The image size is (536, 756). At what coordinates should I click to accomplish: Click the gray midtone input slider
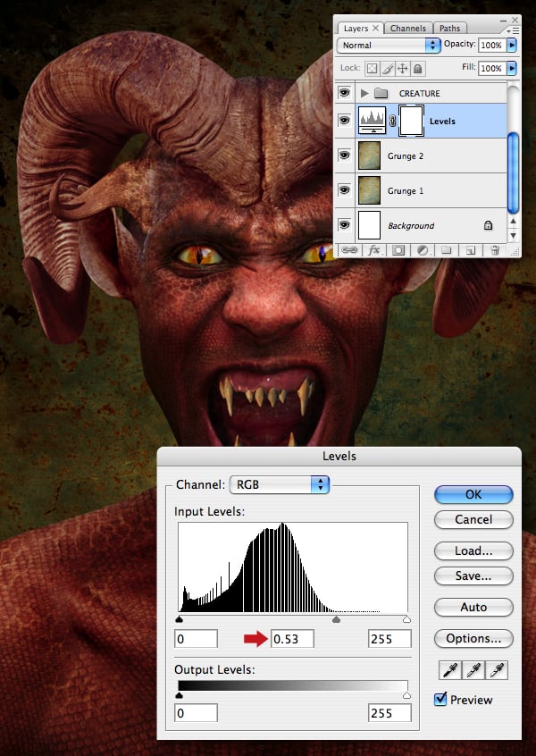pos(337,619)
